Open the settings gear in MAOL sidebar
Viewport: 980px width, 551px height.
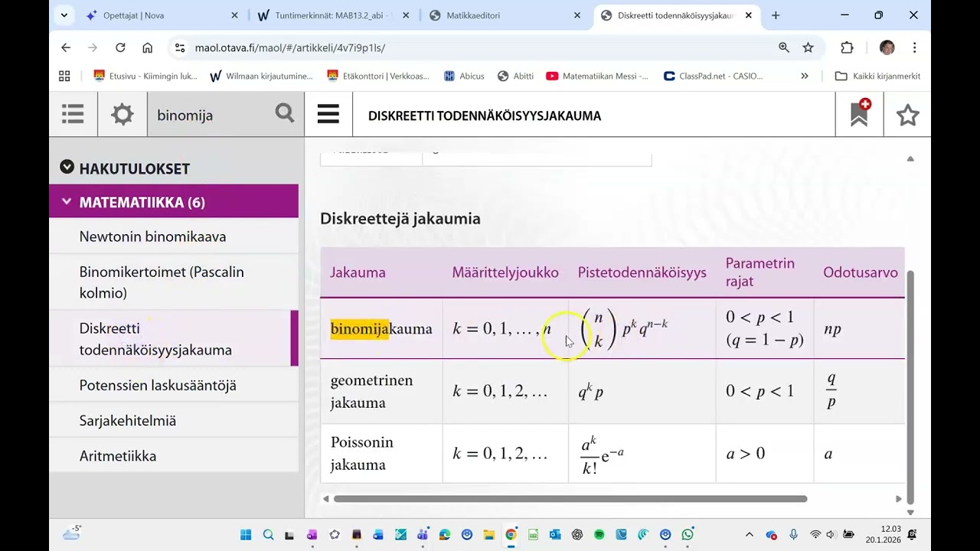point(122,115)
